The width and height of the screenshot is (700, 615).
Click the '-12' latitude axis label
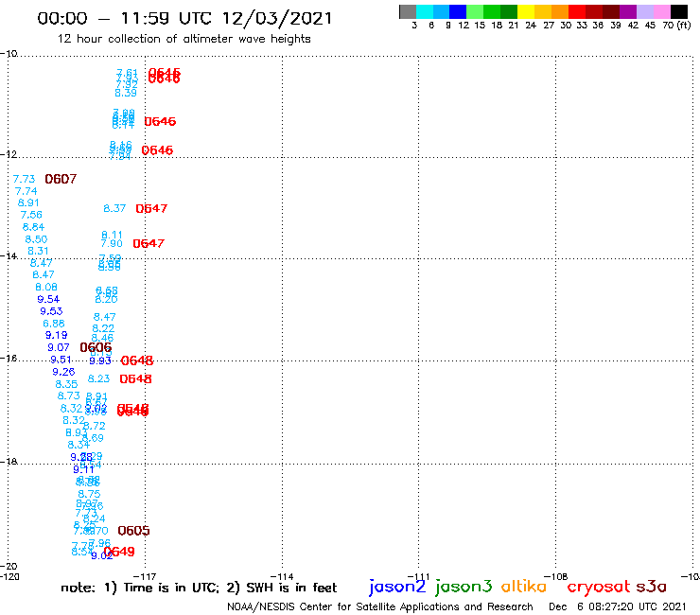(x=9, y=154)
